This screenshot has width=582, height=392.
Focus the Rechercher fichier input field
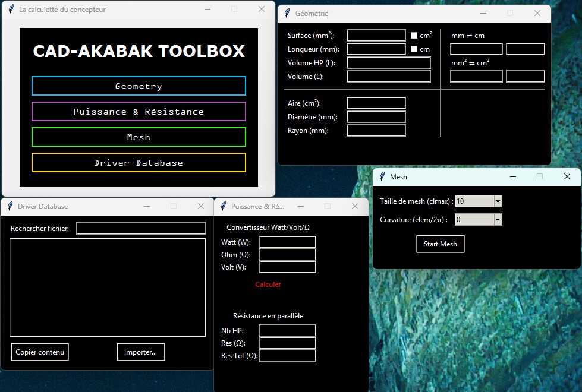tap(141, 229)
